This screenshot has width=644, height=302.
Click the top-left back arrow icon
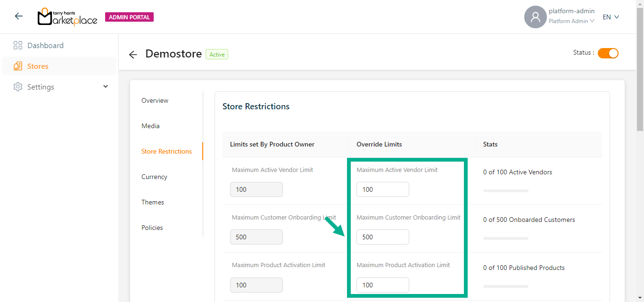[18, 16]
